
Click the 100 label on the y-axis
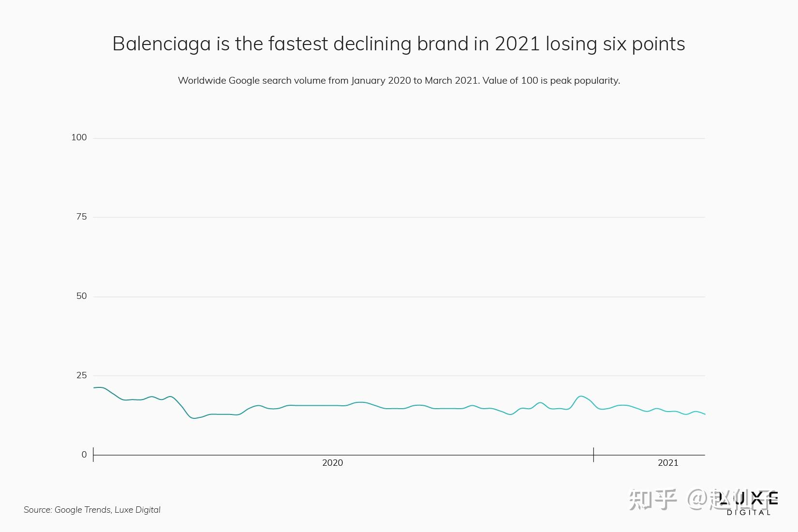pyautogui.click(x=79, y=137)
